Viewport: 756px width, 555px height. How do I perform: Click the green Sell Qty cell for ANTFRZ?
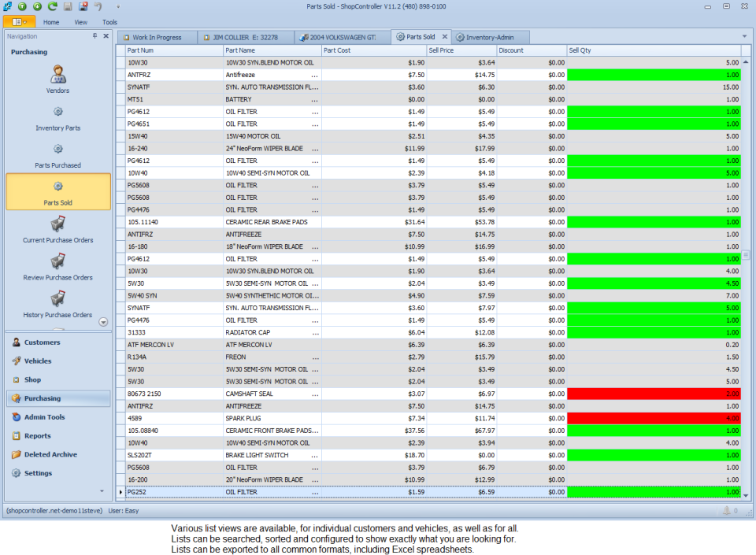coord(654,75)
